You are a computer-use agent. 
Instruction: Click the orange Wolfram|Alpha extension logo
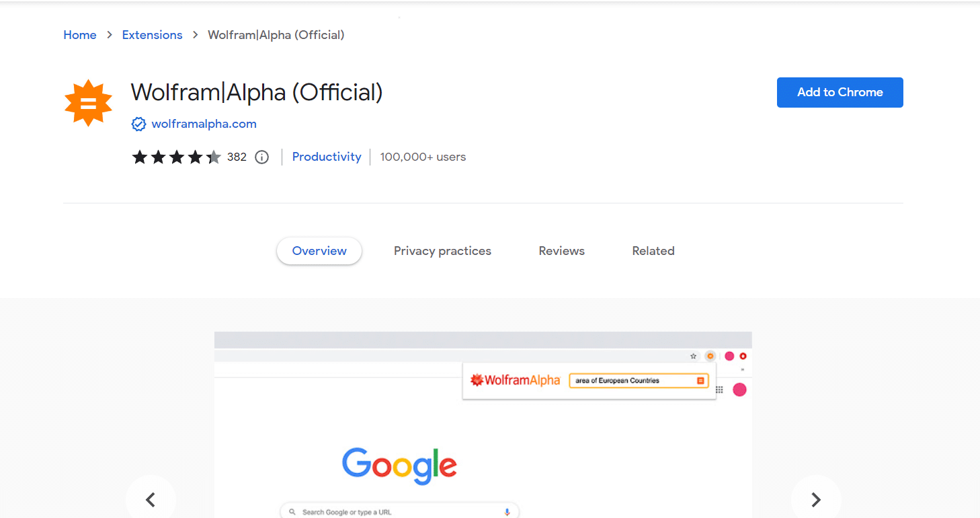[87, 103]
